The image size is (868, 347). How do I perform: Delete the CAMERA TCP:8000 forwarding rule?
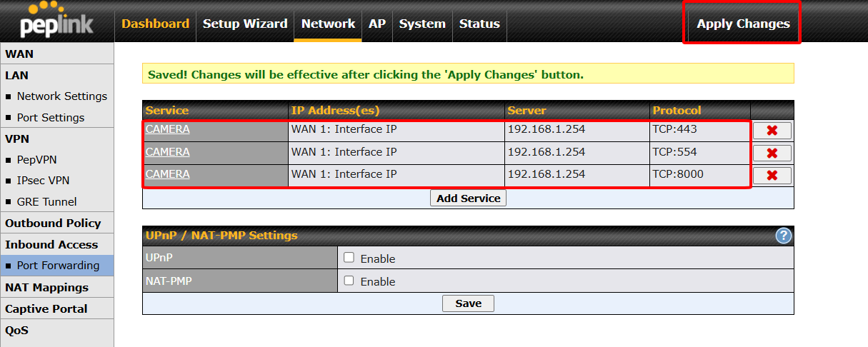point(772,176)
